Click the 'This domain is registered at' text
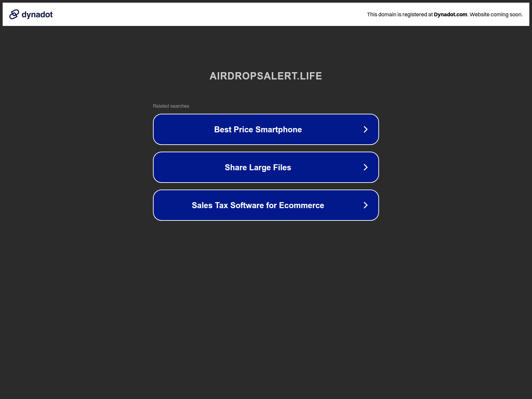 click(x=400, y=15)
